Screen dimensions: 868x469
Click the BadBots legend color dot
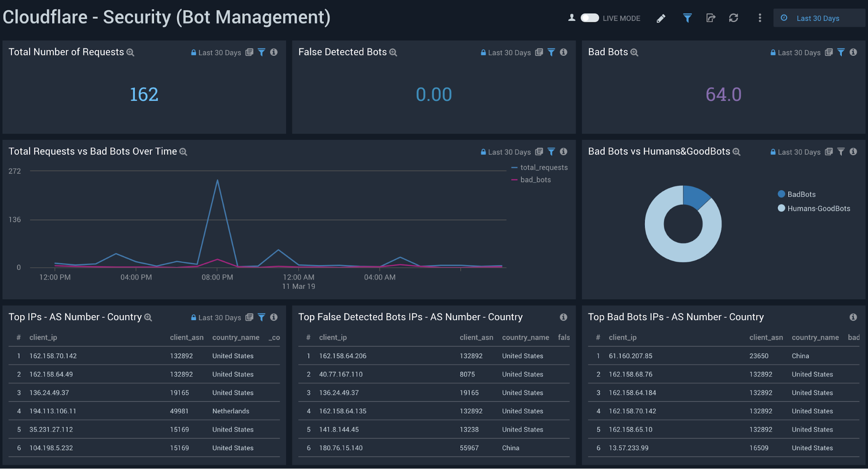tap(781, 194)
